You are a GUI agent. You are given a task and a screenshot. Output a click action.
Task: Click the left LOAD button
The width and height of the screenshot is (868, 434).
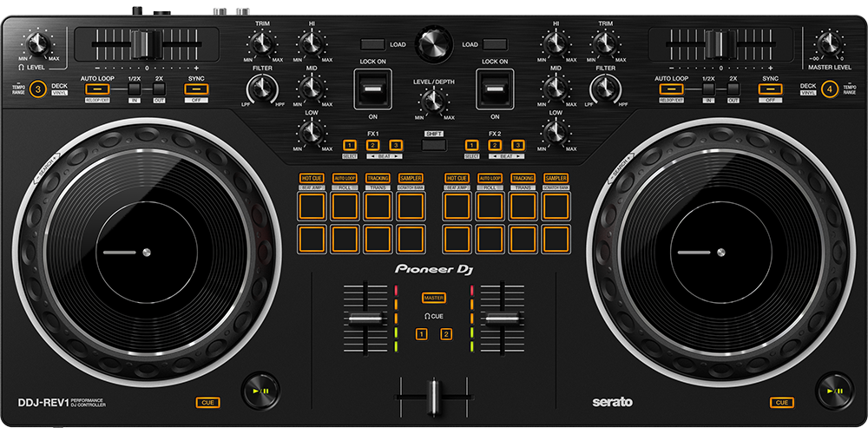[x=373, y=44]
